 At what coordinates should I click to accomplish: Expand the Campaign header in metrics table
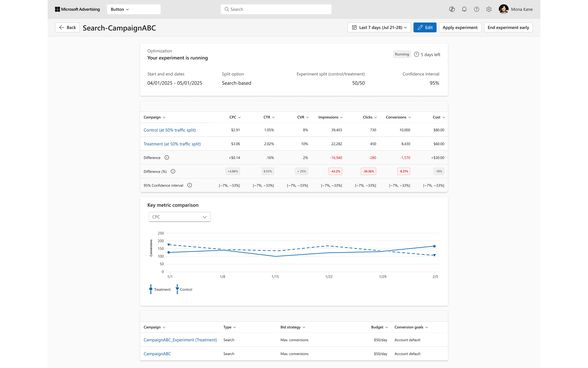coord(164,117)
